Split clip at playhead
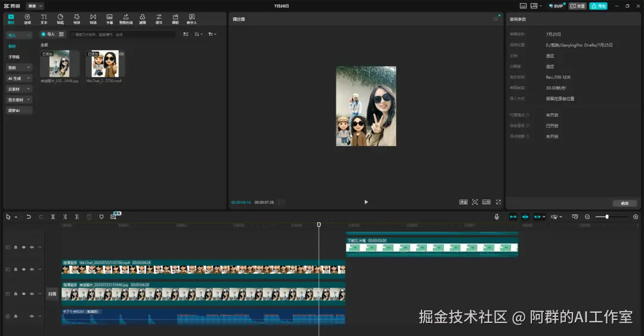Viewport: 644px width, 336px height. click(52, 217)
